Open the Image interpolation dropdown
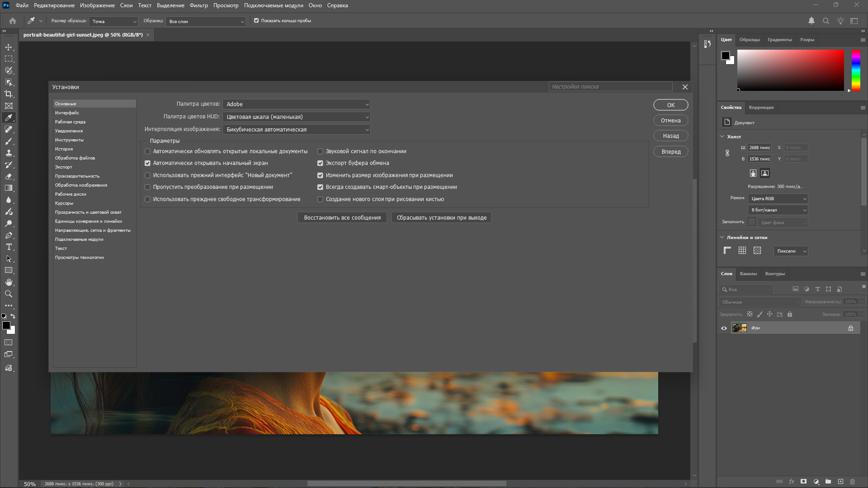This screenshot has width=868, height=488. (x=297, y=130)
